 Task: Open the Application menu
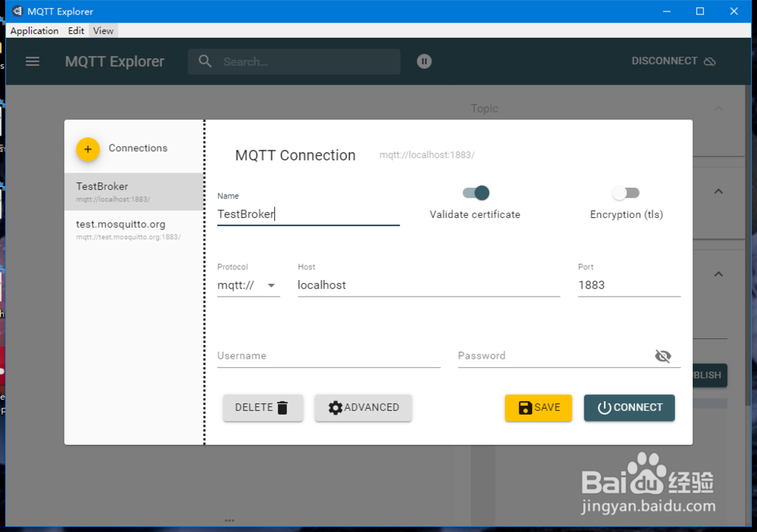(x=34, y=30)
